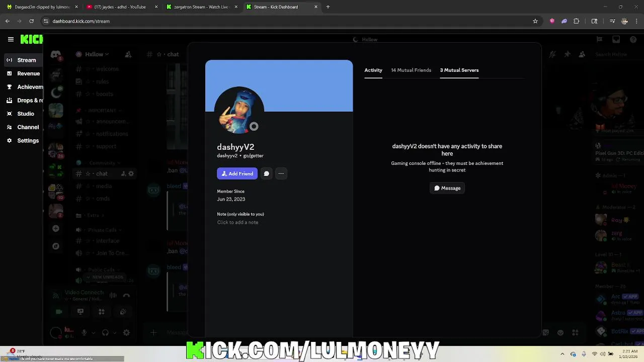This screenshot has height=362, width=644.
Task: Click the chat channel settings gear
Action: click(131, 173)
